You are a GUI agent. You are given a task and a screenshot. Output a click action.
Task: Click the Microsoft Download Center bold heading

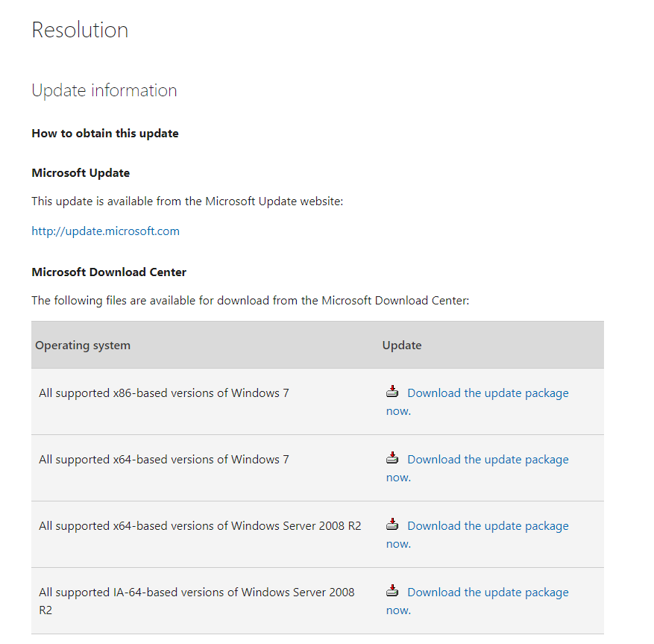109,272
